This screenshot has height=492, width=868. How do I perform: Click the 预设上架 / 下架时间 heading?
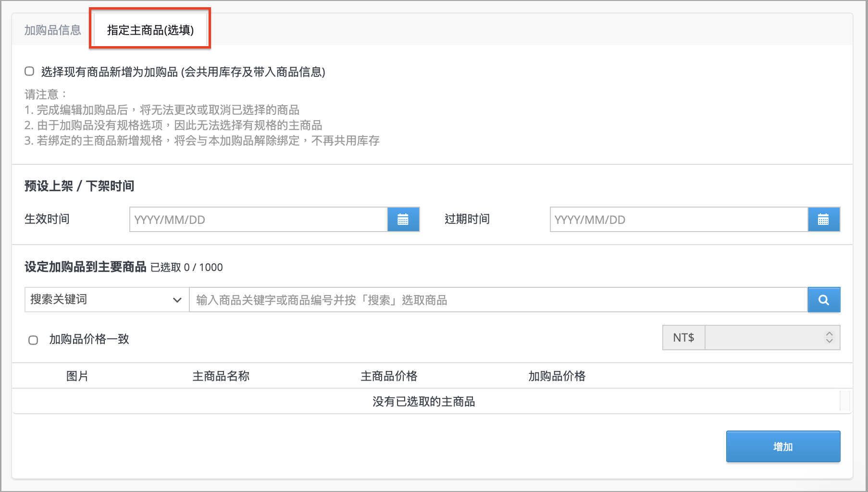[x=79, y=186]
